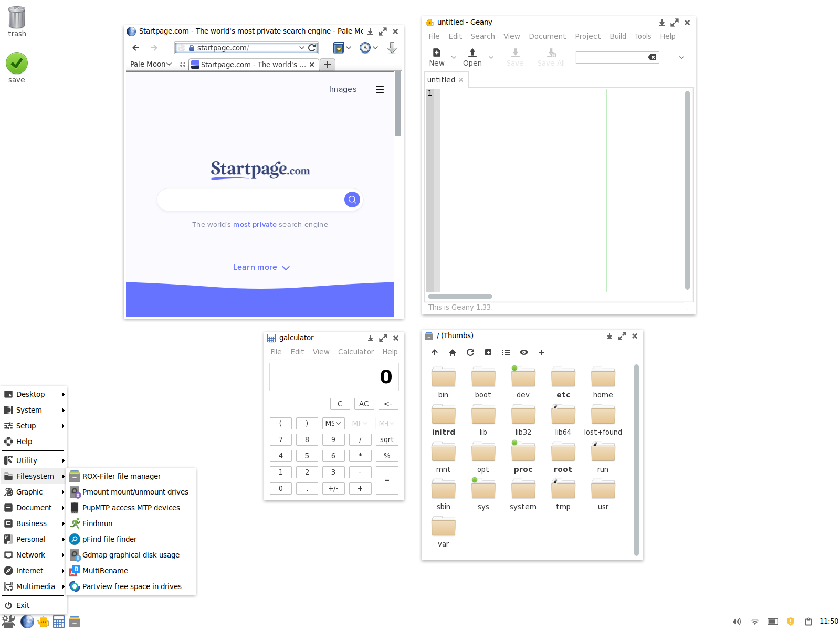Click Exit in the start menu
Image resolution: width=840 pixels, height=630 pixels.
coord(34,605)
